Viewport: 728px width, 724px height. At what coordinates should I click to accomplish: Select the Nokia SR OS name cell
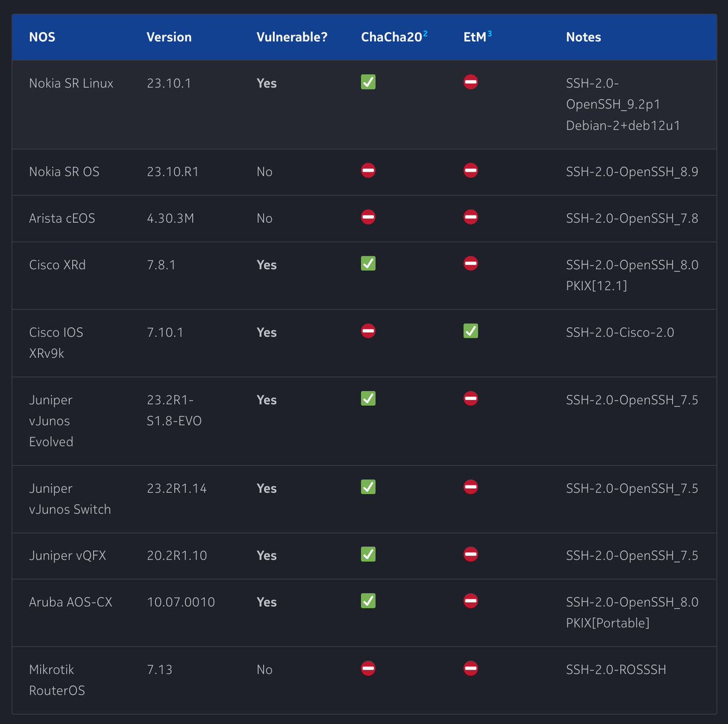[x=64, y=172]
